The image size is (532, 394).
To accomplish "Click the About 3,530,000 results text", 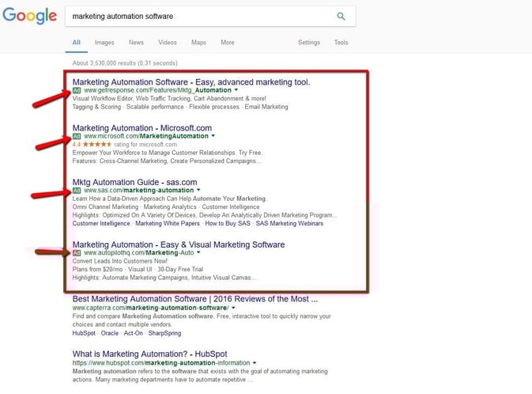I will point(125,63).
